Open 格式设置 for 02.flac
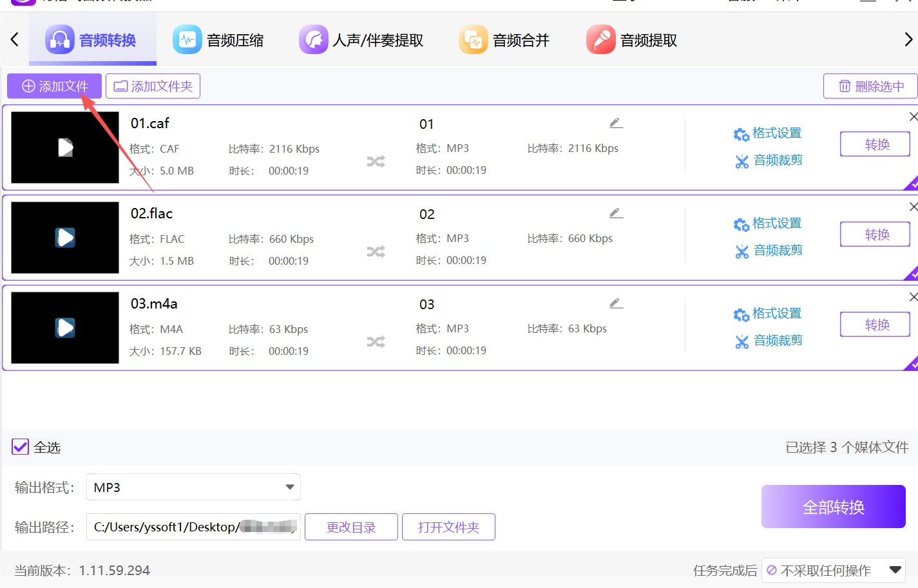Image resolution: width=918 pixels, height=588 pixels. (768, 223)
